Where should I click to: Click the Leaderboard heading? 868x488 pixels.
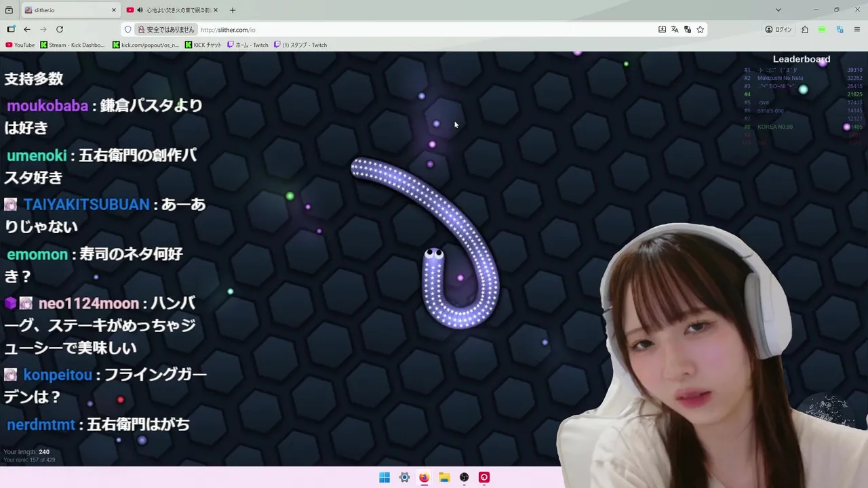pyautogui.click(x=802, y=59)
